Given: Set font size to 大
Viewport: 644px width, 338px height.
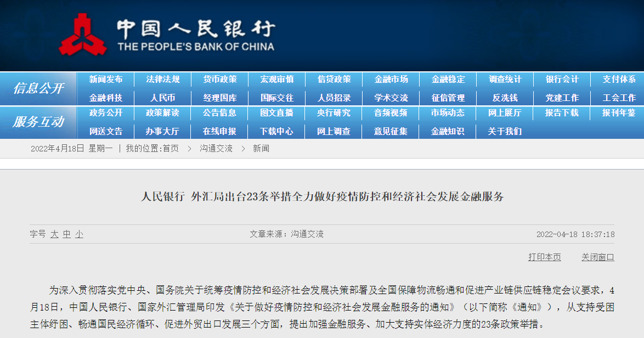Looking at the screenshot, I should [54, 234].
